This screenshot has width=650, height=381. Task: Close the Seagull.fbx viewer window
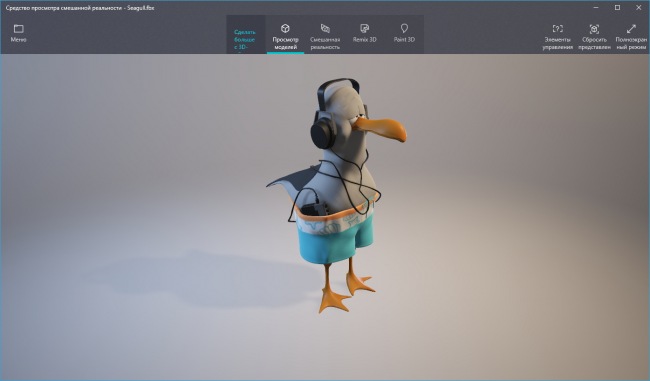coord(638,7)
